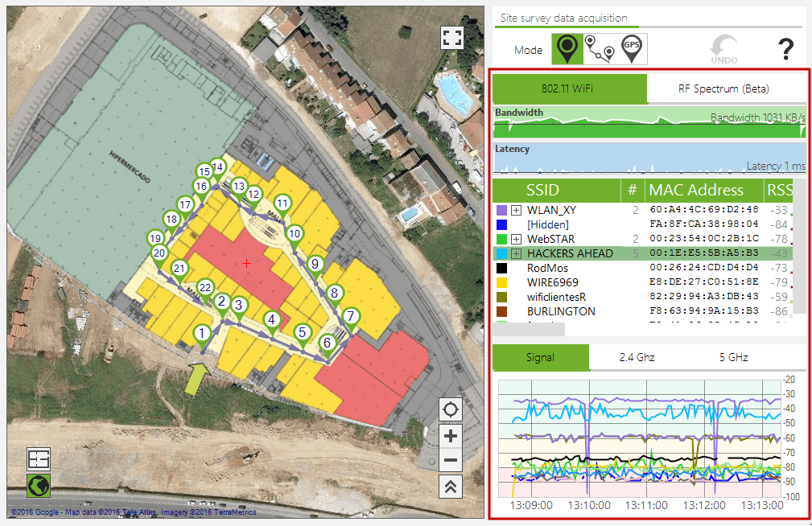Toggle fullscreen map view

[x=451, y=38]
